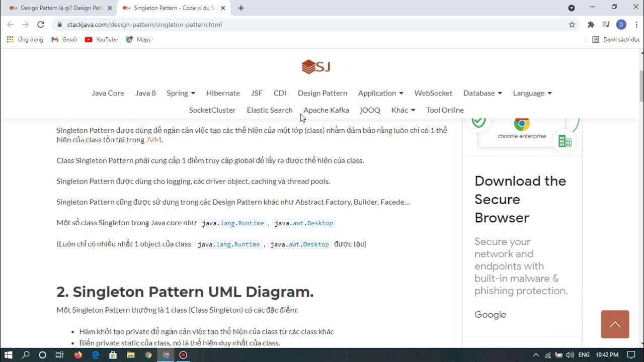This screenshot has width=644, height=362.
Task: Click the address bar URL field
Action: [x=312, y=24]
